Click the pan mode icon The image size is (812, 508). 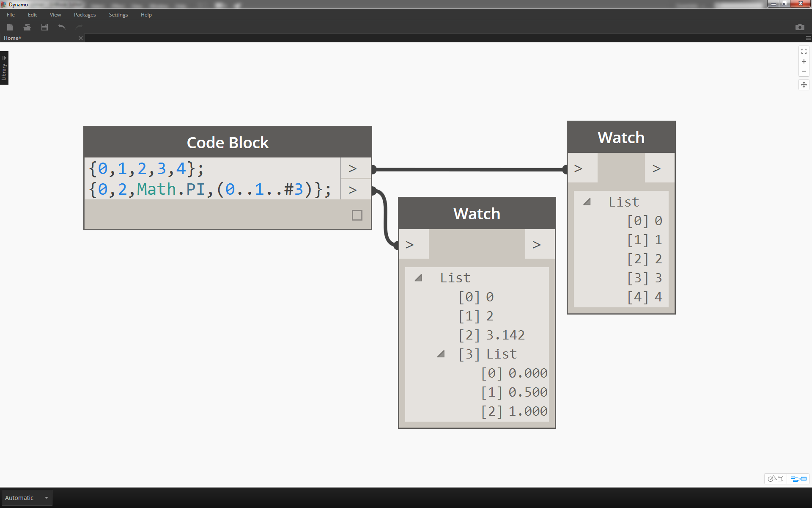tap(804, 85)
